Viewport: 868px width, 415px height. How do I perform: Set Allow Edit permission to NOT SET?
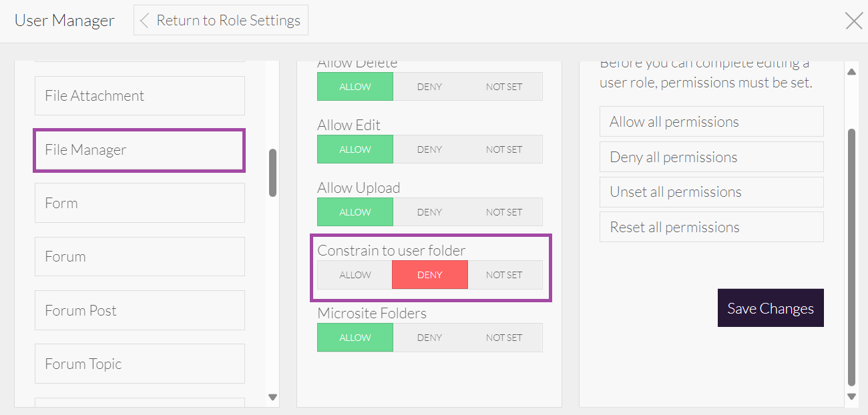click(x=503, y=149)
